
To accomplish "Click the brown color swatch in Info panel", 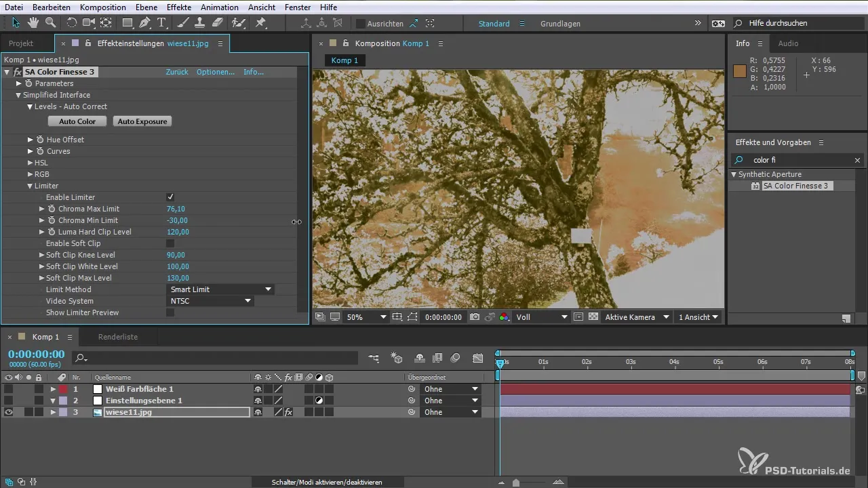I will click(740, 70).
